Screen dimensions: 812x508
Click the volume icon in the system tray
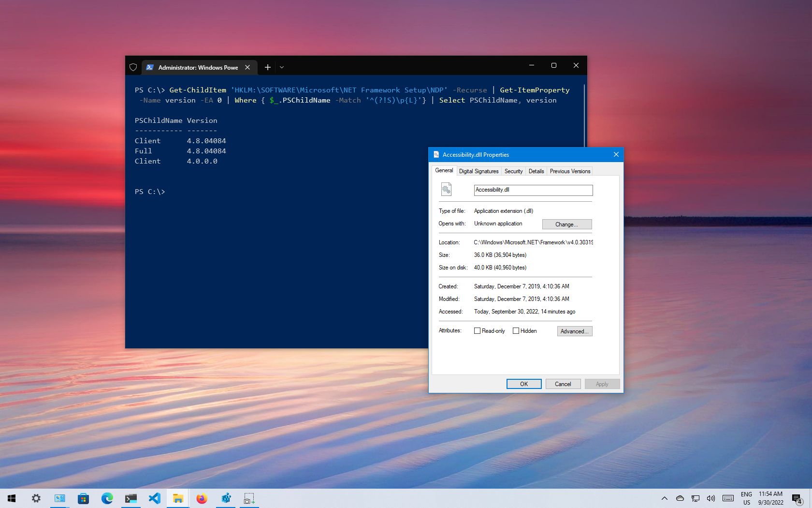[x=710, y=498]
